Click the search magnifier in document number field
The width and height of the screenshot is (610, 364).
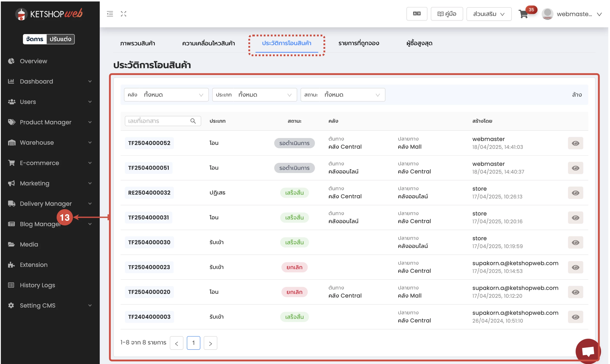click(193, 121)
